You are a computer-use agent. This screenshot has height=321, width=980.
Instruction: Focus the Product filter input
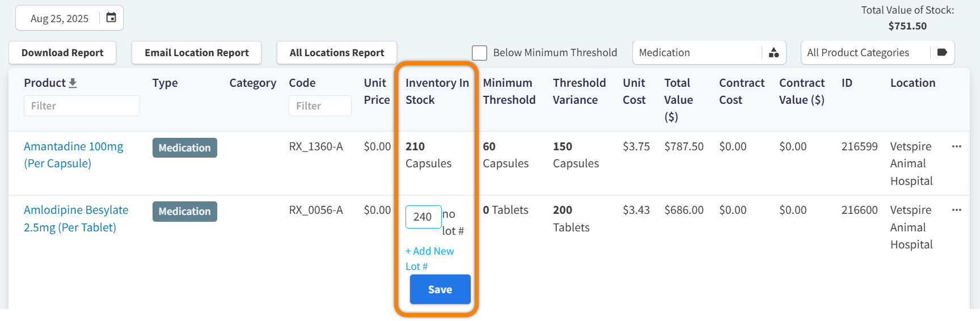pos(82,106)
